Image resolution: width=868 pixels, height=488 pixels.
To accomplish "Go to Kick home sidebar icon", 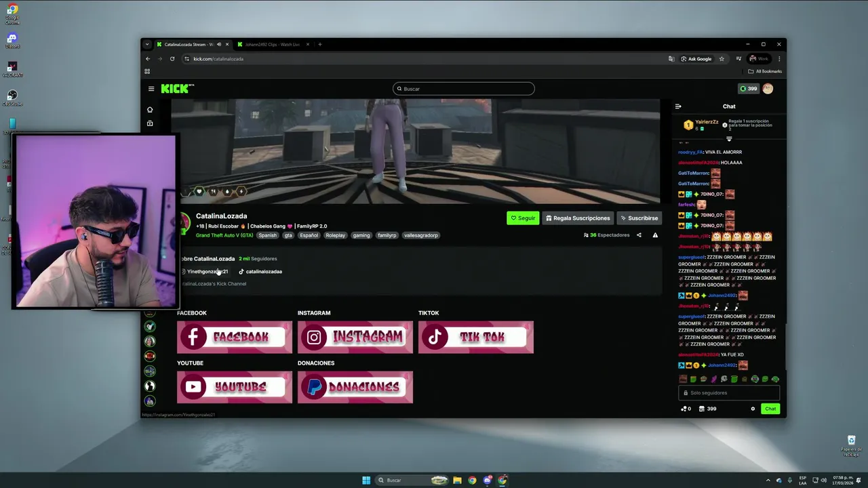I will pyautogui.click(x=150, y=110).
